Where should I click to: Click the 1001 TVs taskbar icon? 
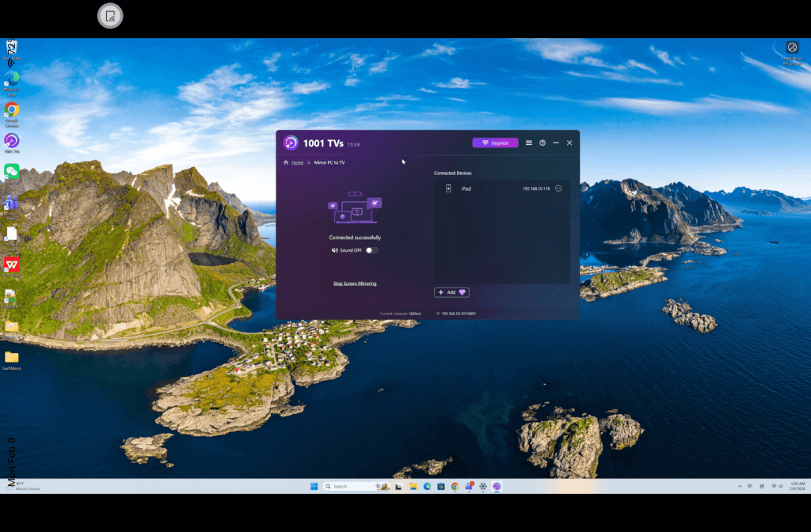coord(497,486)
